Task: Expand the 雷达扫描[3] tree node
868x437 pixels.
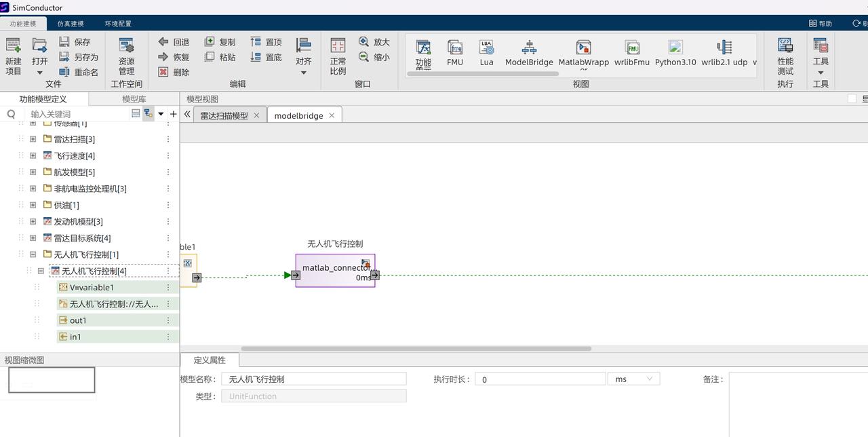Action: (33, 139)
